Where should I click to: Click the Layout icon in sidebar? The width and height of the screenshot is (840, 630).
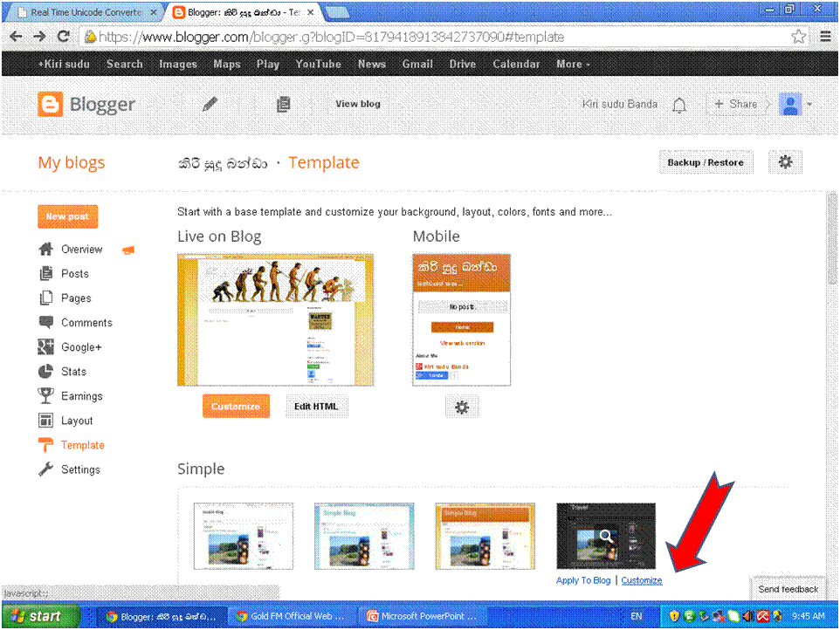(x=46, y=421)
